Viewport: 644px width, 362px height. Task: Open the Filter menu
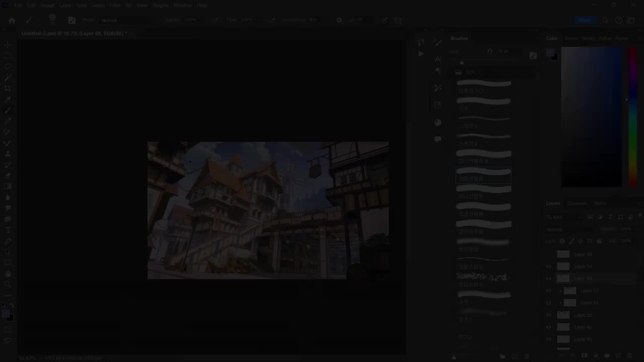[115, 5]
